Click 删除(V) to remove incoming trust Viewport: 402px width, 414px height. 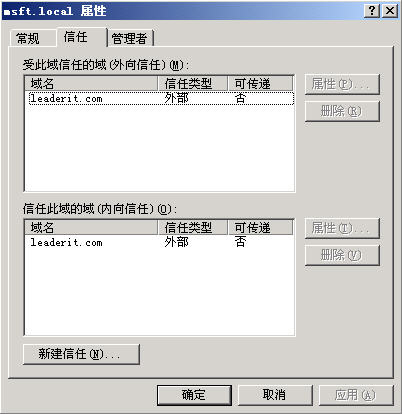point(342,255)
